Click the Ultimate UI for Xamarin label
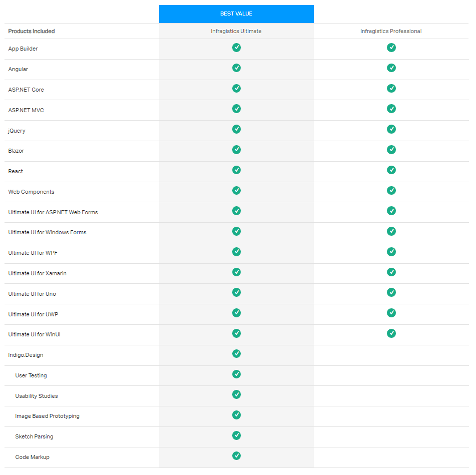476x475 pixels. [x=38, y=273]
